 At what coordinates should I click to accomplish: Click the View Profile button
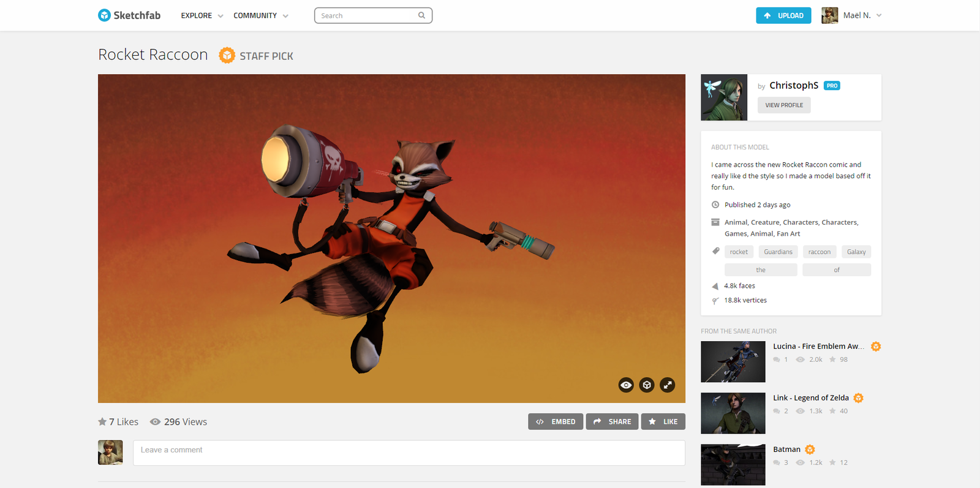[784, 105]
